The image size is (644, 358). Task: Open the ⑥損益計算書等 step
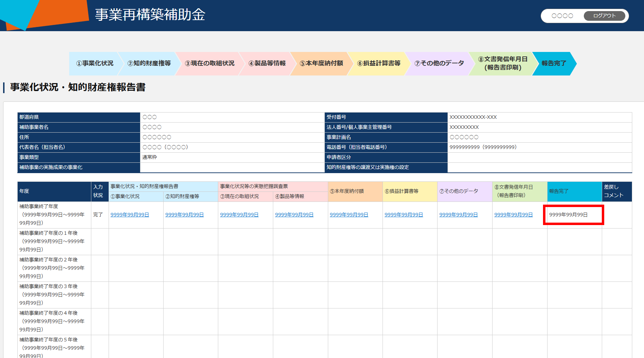[x=379, y=63]
